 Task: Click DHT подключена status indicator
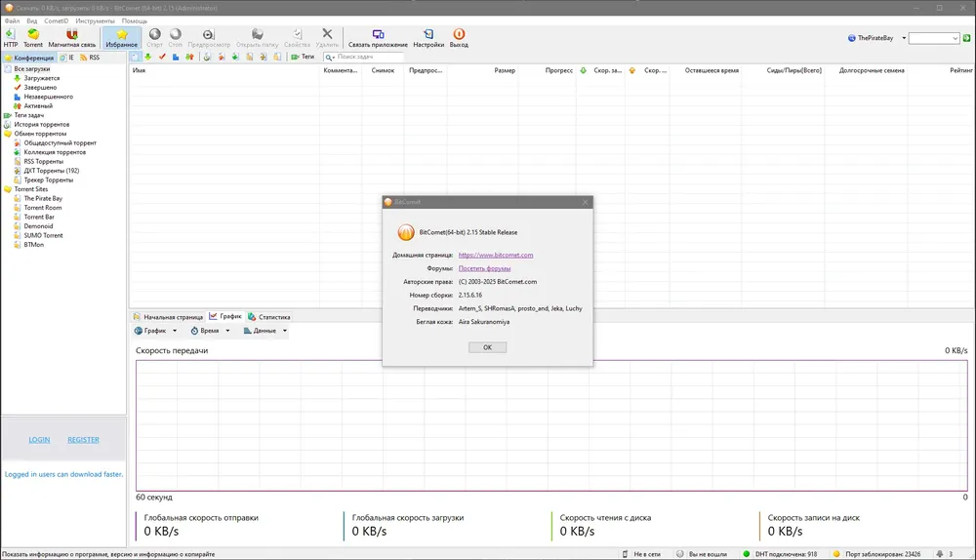click(780, 554)
